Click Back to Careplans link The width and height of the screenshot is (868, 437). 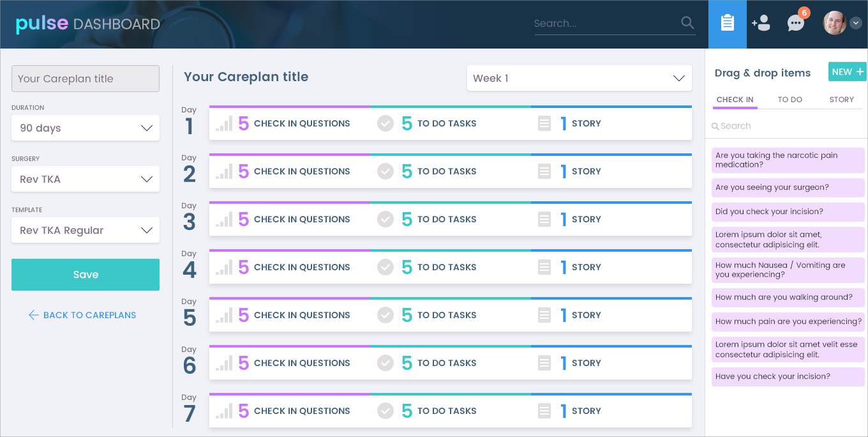pyautogui.click(x=82, y=315)
